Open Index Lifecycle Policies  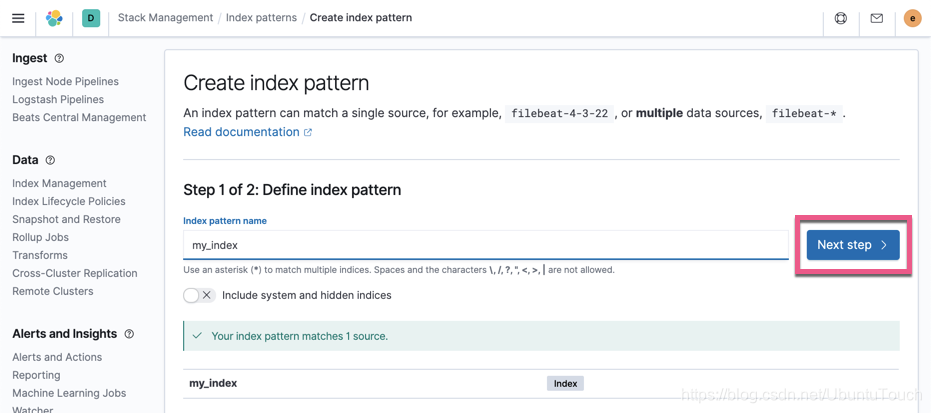coord(69,201)
